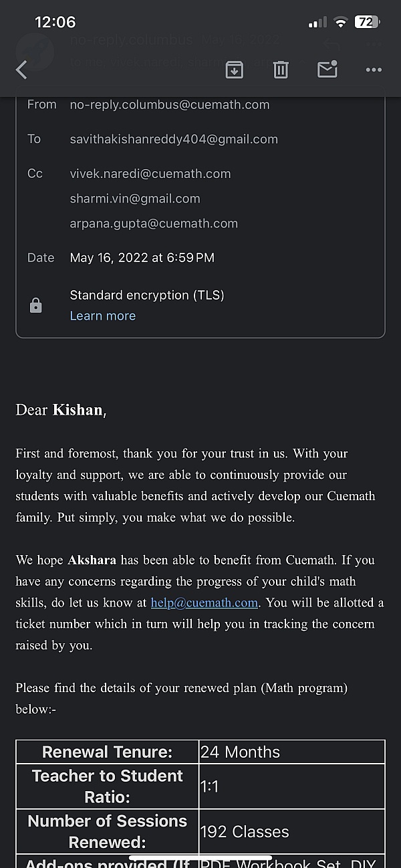Select Cc address arpana.gupta@cuemath.com
401x868 pixels.
point(154,223)
